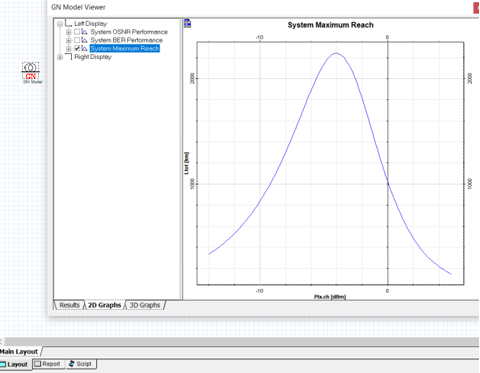Click the graph icon beside System BER Performance
Screen dimensions: 480x373
pos(85,40)
